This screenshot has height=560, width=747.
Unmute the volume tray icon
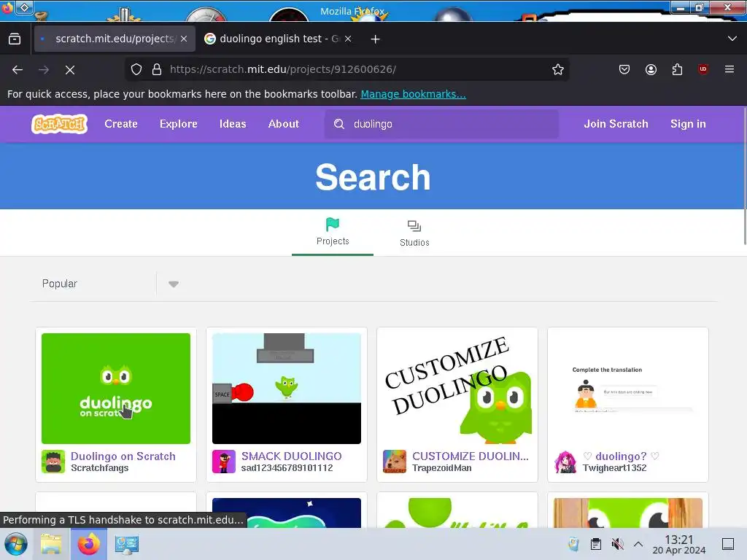(617, 544)
